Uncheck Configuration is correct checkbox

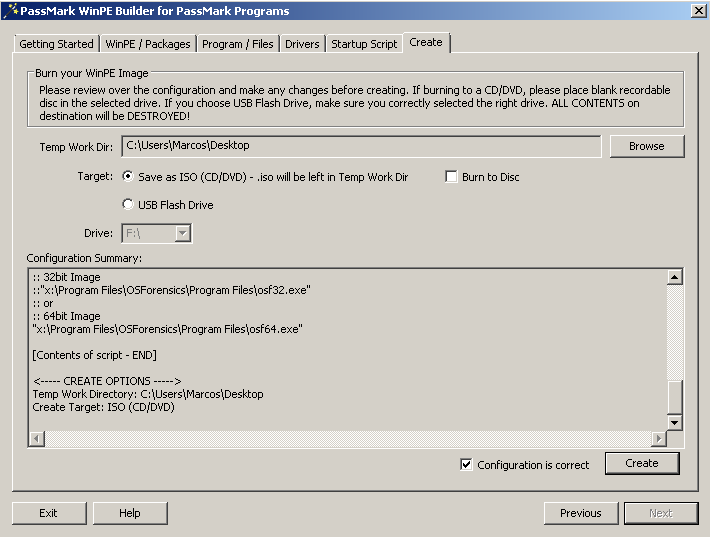[466, 464]
